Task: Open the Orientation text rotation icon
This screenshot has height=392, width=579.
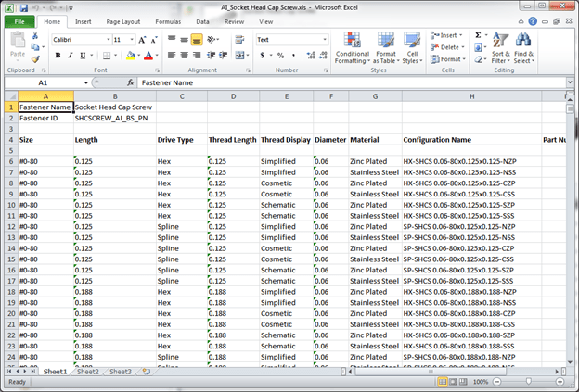Action: click(212, 39)
